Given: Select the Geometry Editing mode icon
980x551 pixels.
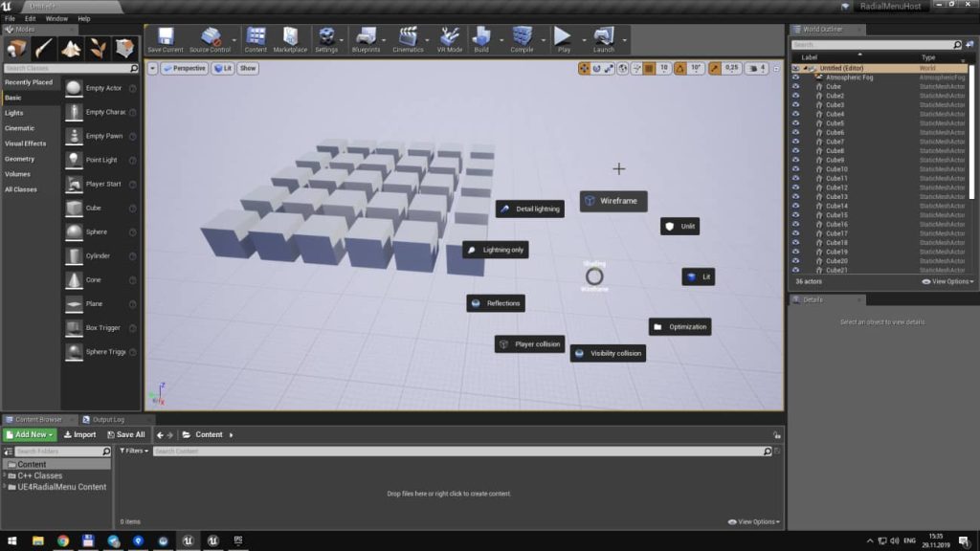Looking at the screenshot, I should tap(123, 49).
